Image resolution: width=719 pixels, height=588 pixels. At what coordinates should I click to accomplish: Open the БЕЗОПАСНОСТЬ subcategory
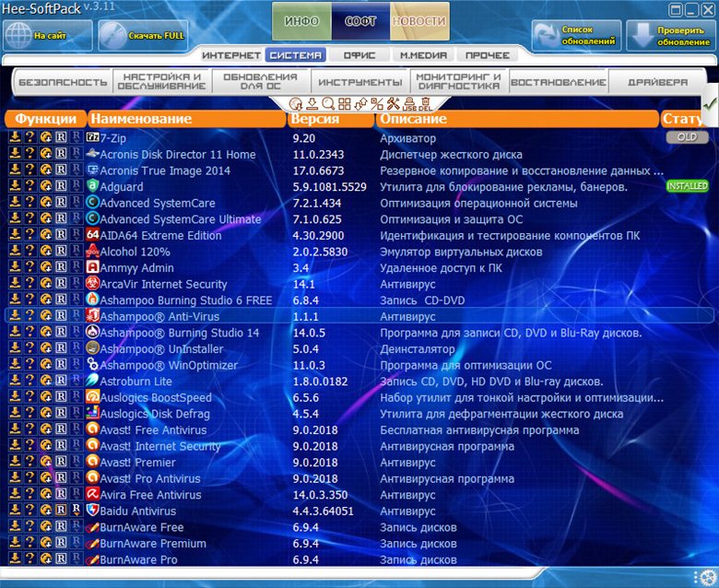tap(62, 82)
